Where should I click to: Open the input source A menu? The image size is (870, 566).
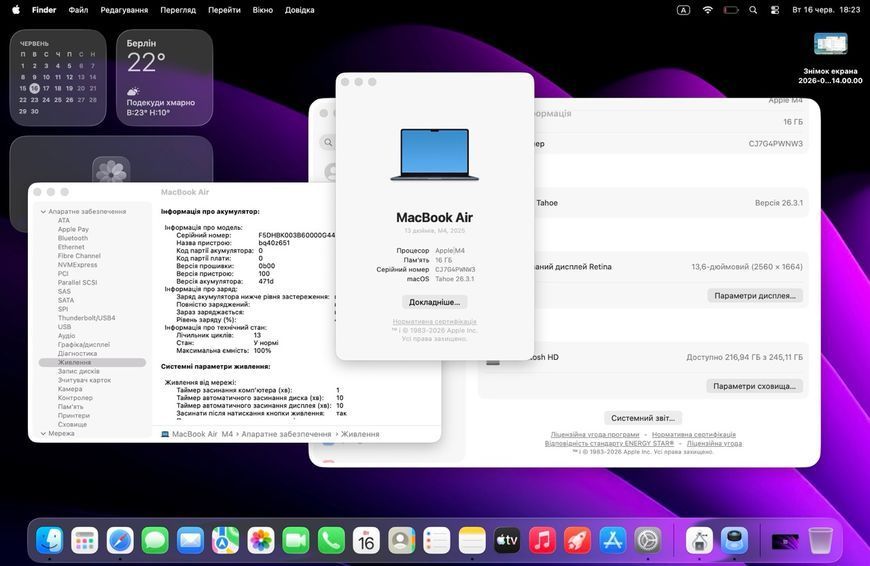684,10
